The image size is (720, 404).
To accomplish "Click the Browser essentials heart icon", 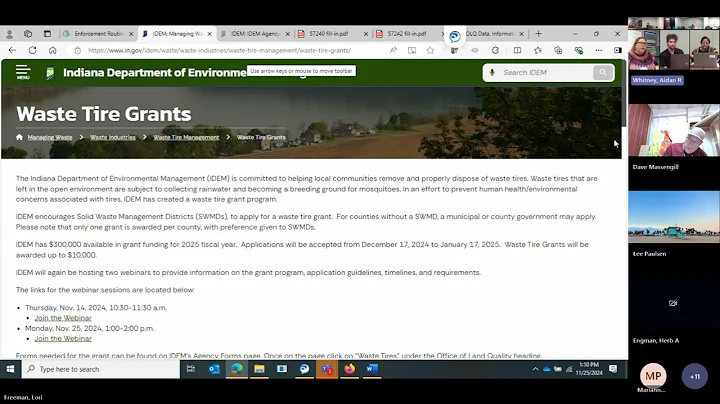I will point(579,50).
